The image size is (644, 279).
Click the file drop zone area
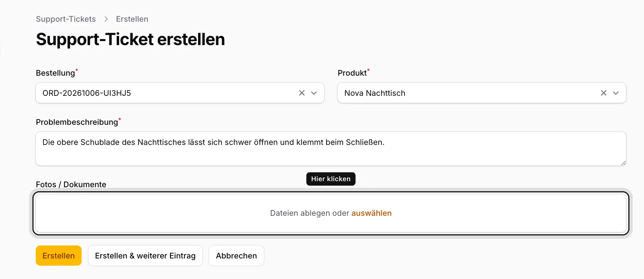pos(331,213)
